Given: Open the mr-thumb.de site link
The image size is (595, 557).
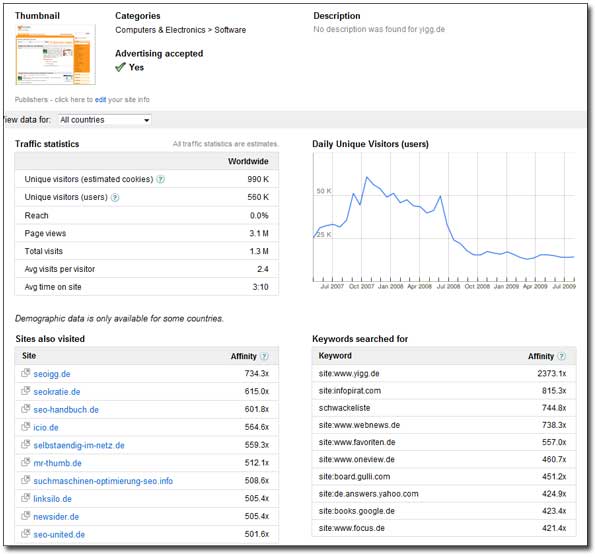Looking at the screenshot, I should [57, 463].
